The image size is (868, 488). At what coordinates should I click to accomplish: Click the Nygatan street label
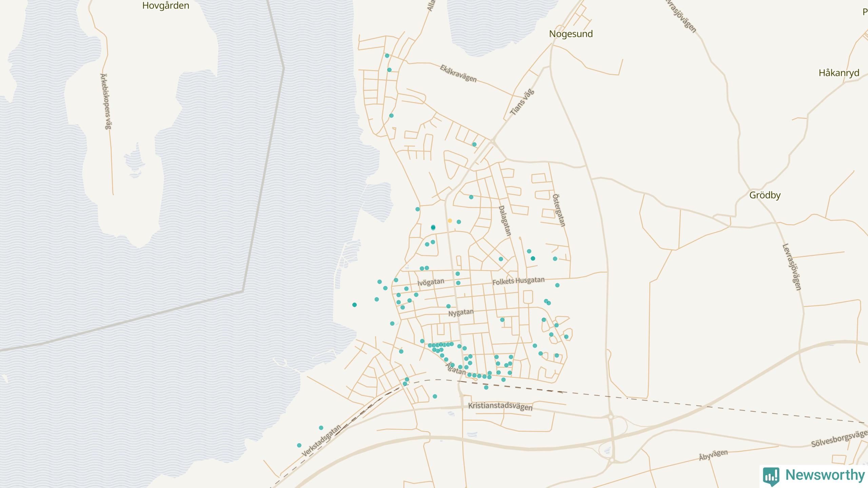tap(461, 312)
